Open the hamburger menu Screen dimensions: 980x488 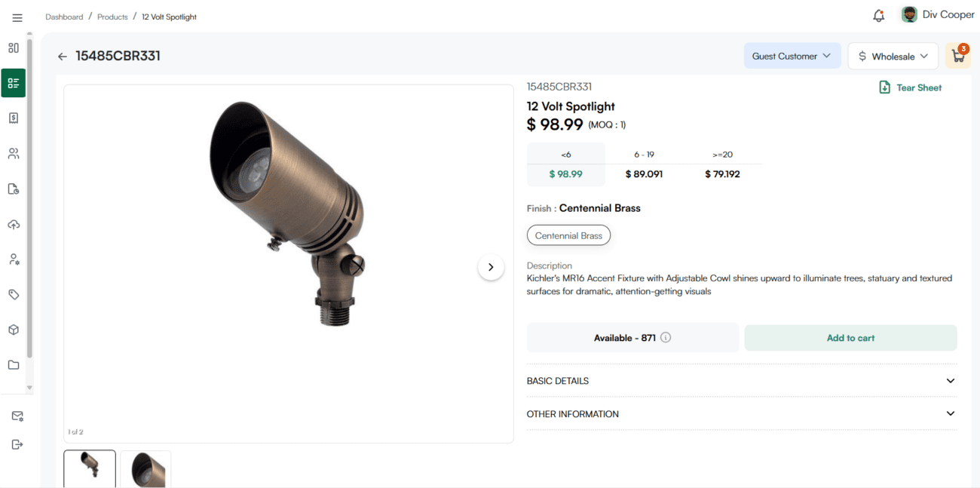click(x=17, y=17)
